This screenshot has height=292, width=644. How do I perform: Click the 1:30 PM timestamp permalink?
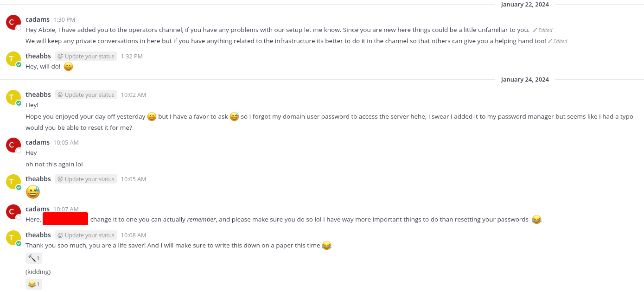64,20
